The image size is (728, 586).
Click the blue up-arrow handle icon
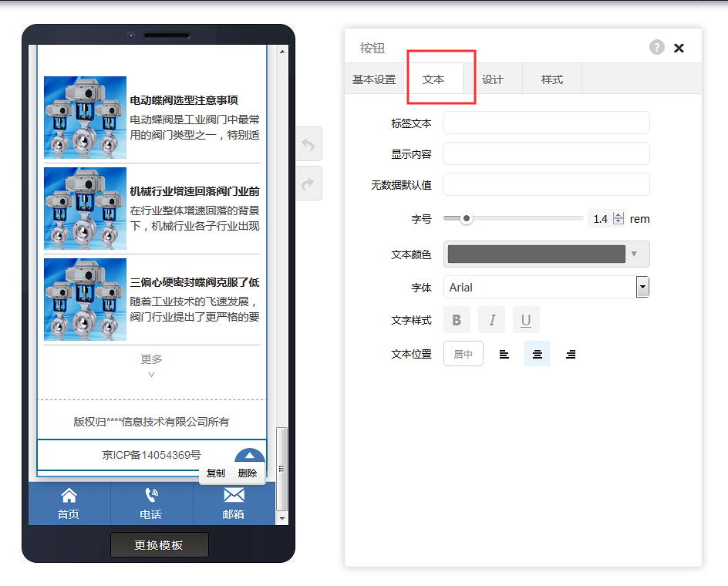[249, 455]
